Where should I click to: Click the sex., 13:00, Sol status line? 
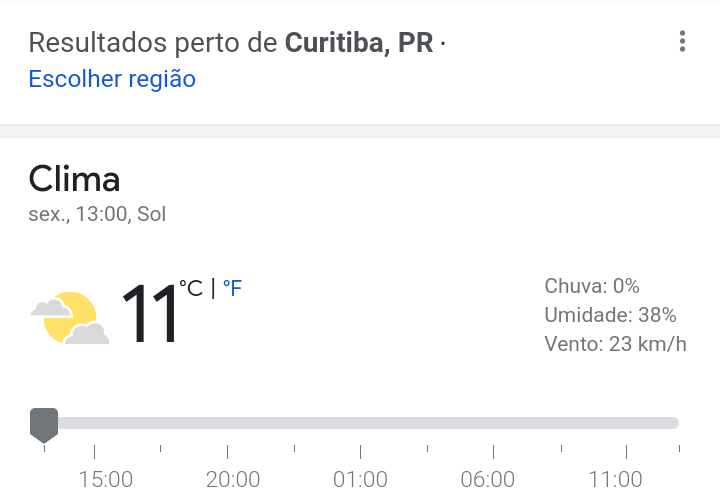97,214
